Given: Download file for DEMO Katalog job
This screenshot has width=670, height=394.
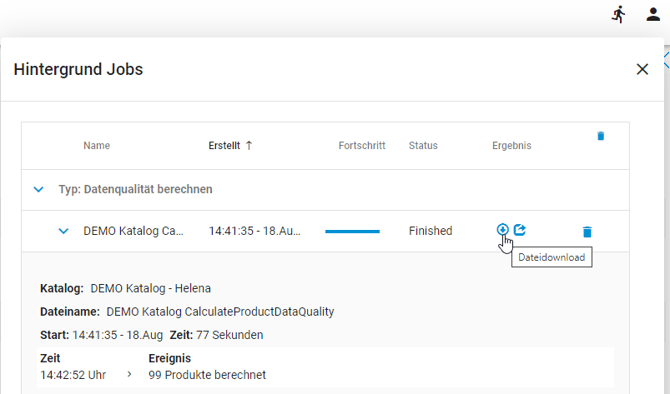Looking at the screenshot, I should point(502,229).
